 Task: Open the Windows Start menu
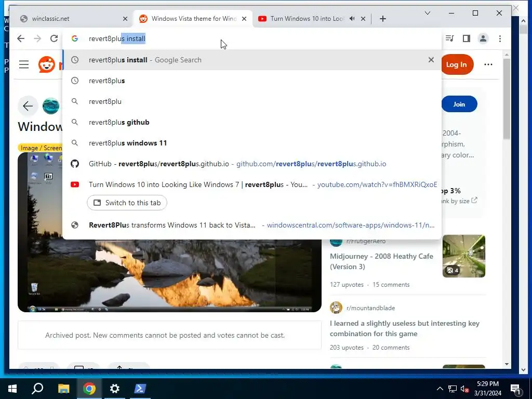click(12, 389)
